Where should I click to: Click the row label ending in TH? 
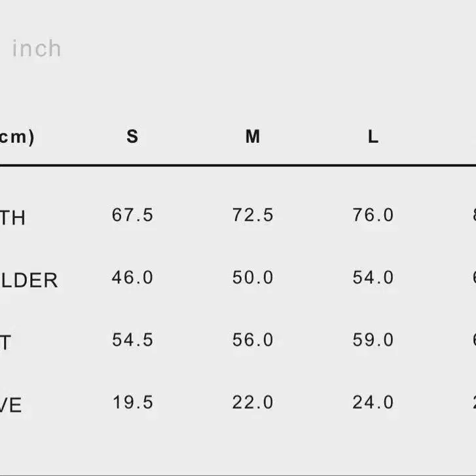click(12, 217)
